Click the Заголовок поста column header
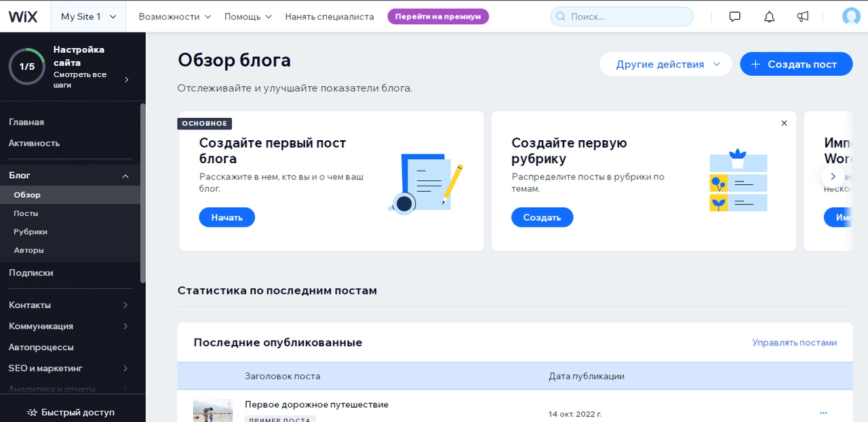This screenshot has width=868, height=422. point(283,376)
